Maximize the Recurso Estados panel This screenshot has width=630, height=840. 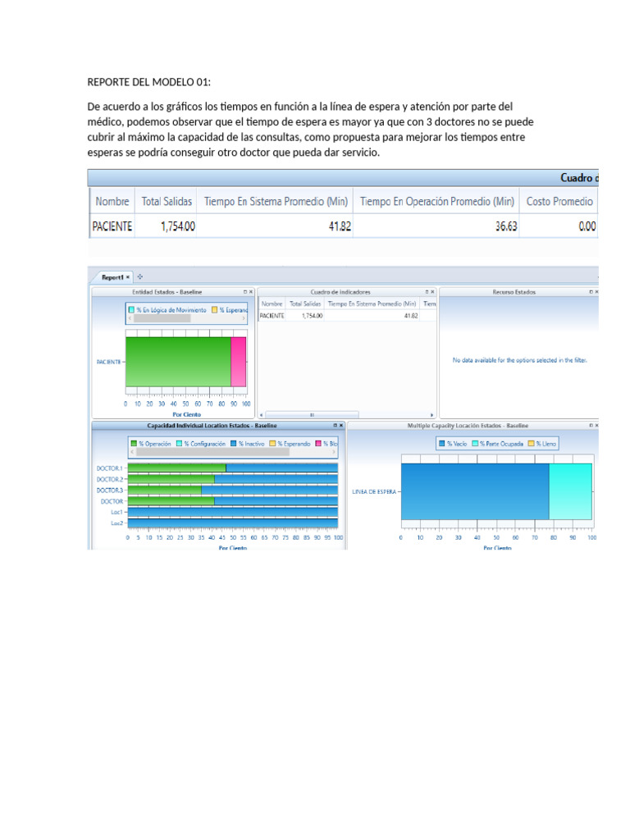(x=591, y=292)
